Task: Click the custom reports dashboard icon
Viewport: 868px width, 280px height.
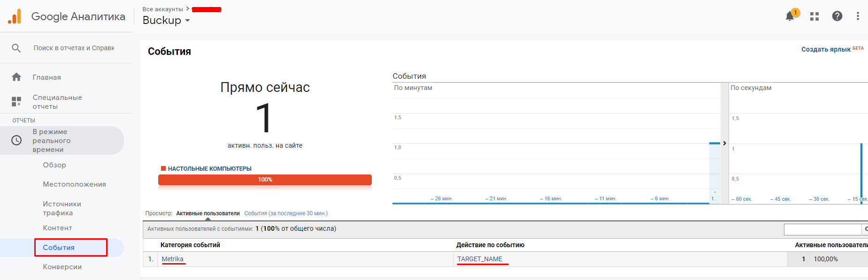Action: (16, 101)
